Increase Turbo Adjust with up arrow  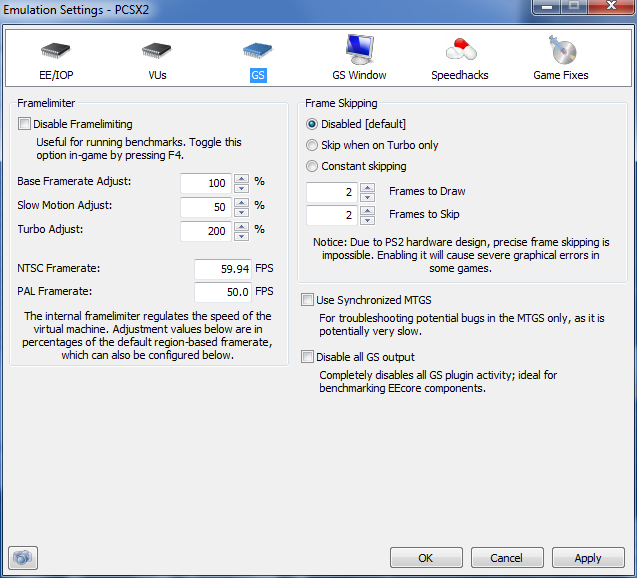242,226
